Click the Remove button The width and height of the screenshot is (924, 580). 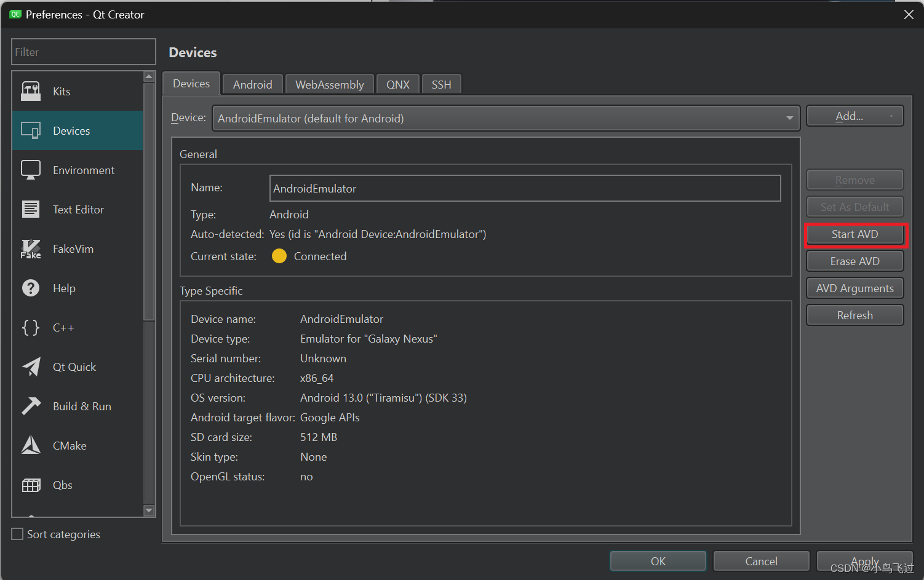click(x=855, y=180)
